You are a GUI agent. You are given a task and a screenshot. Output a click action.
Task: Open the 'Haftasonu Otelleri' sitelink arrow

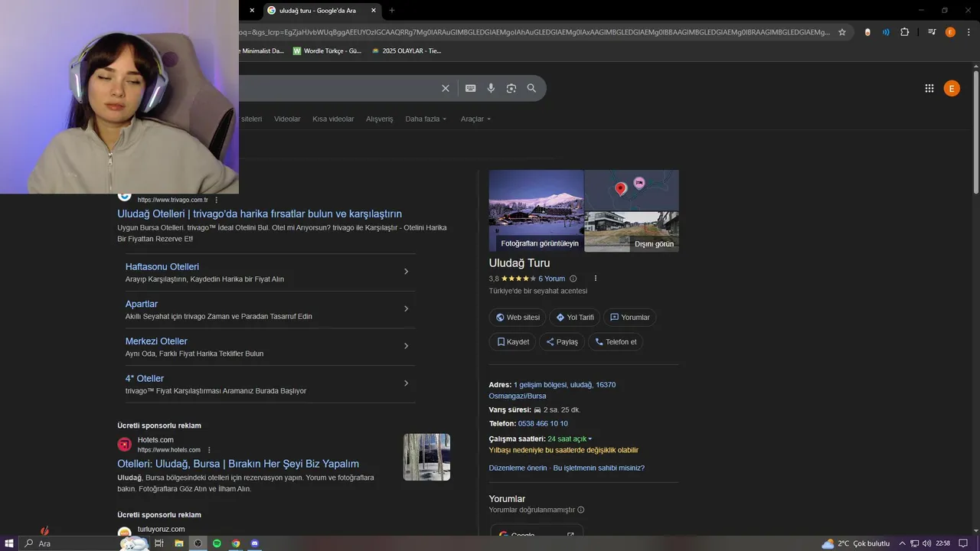pyautogui.click(x=406, y=272)
